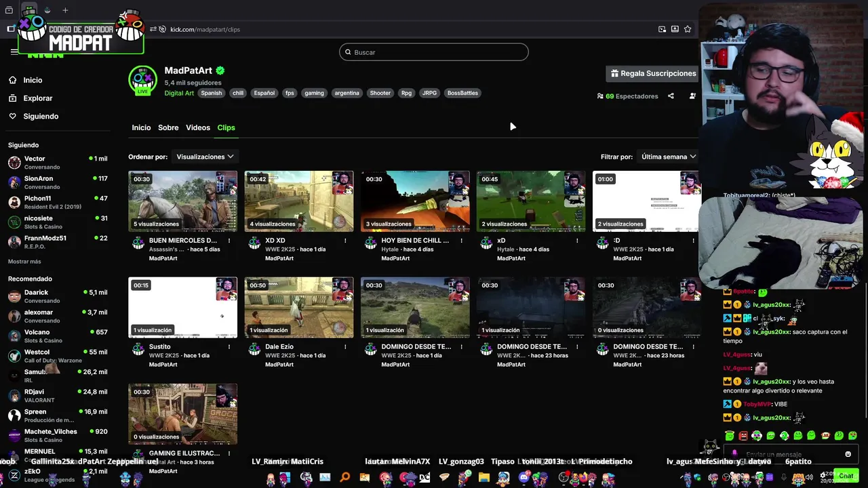The image size is (868, 488).
Task: Play the Sustito clip thumbnail
Action: [x=182, y=308]
